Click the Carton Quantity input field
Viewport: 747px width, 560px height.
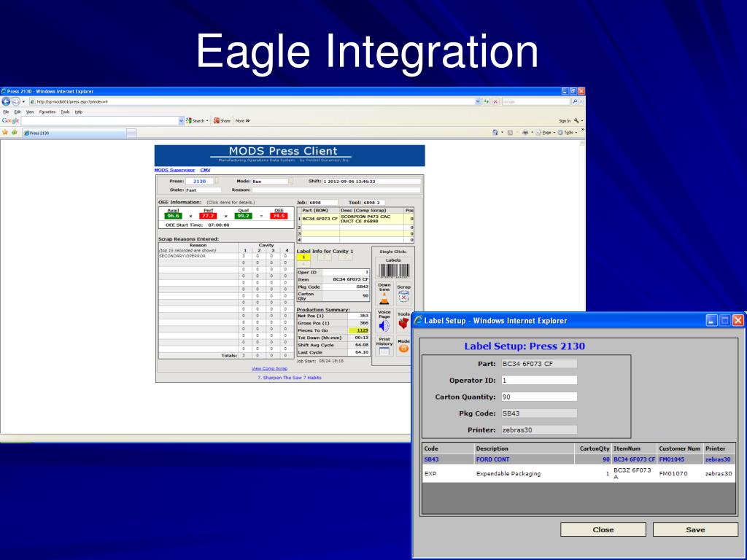[x=539, y=397]
